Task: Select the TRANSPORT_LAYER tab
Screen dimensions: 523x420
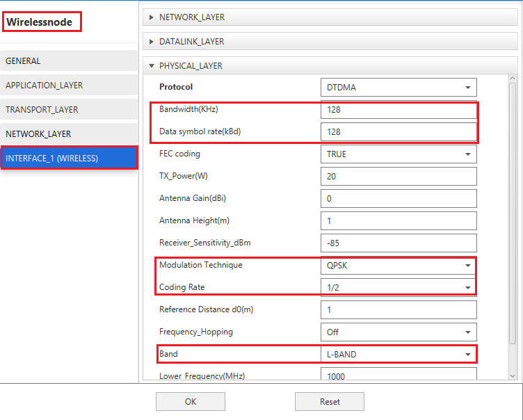Action: tap(69, 109)
